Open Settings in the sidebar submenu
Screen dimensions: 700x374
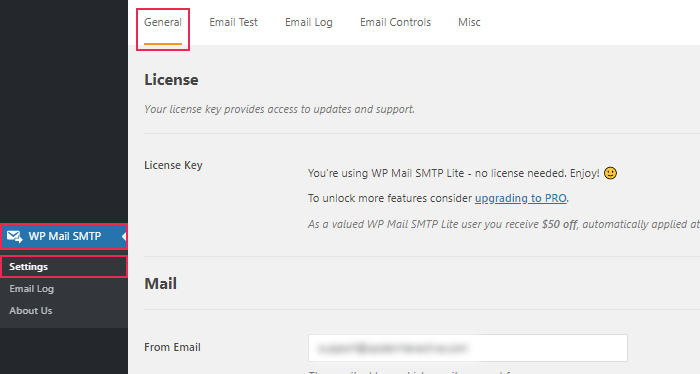pos(29,266)
